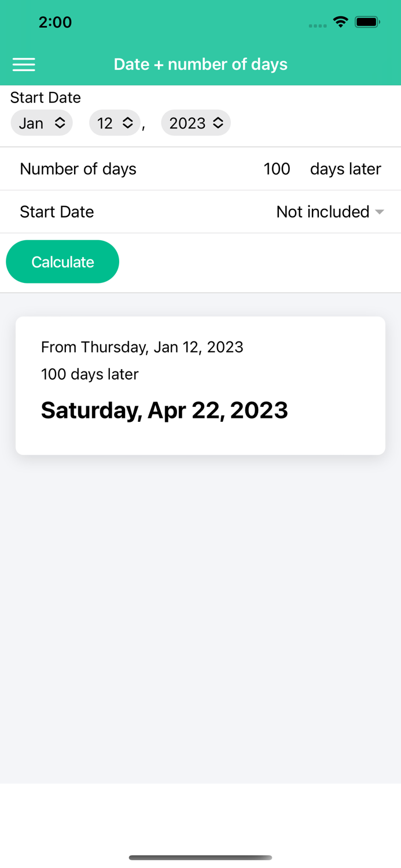Click the stepper chevrons on the 2023 selector

218,123
